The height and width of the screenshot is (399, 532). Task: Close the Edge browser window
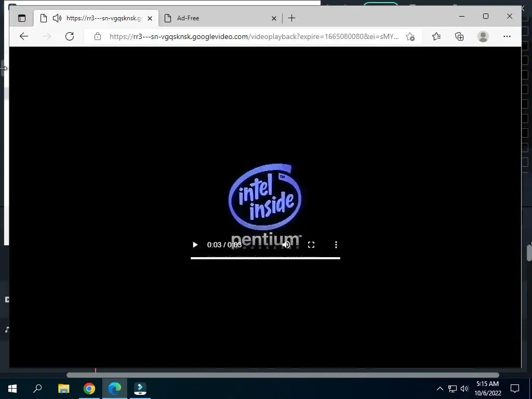[x=509, y=16]
